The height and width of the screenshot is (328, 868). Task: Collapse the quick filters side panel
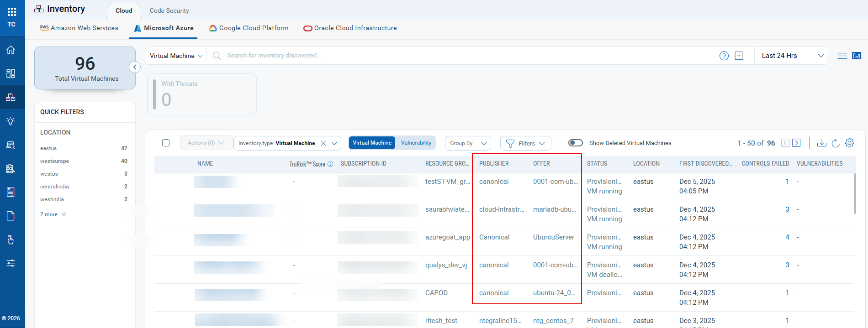point(135,67)
